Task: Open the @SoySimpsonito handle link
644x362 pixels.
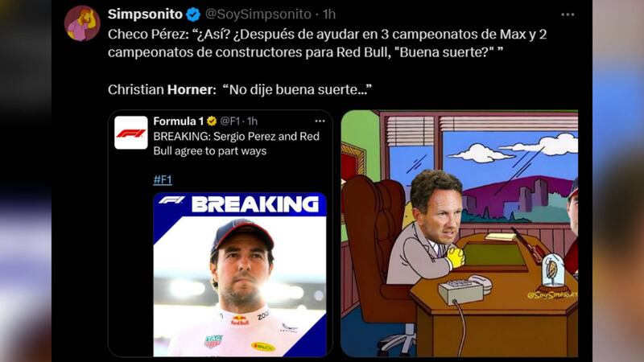Action: click(258, 14)
